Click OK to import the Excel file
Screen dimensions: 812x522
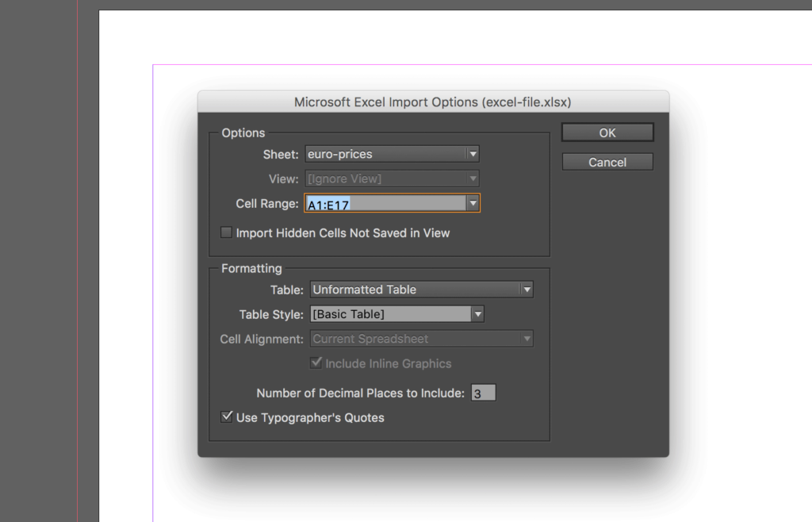[607, 132]
